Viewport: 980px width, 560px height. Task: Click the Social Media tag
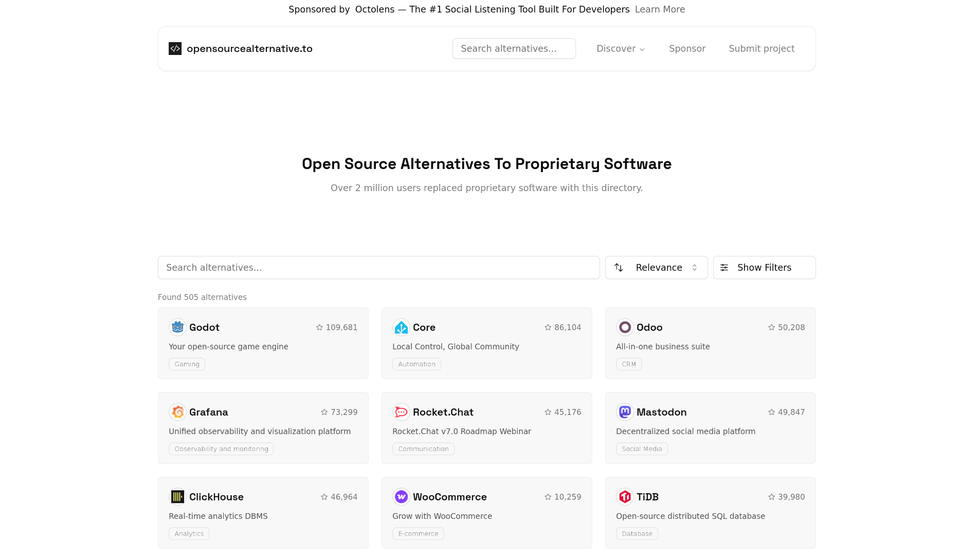tap(642, 449)
